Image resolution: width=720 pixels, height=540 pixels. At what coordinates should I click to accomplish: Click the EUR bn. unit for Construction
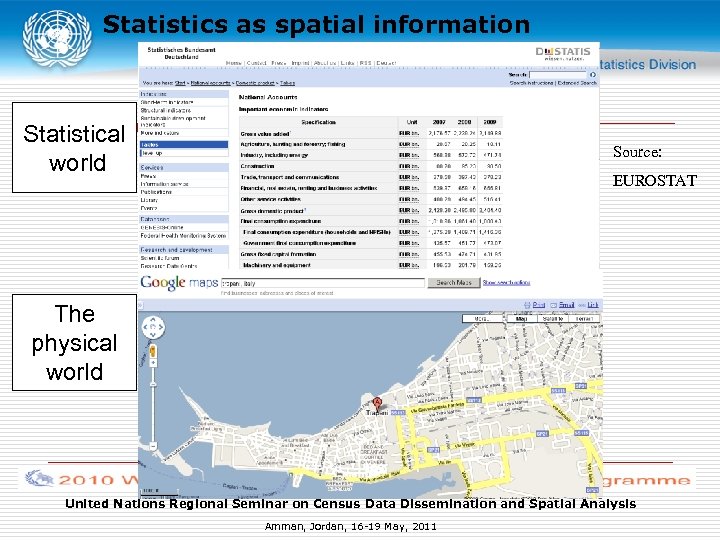409,166
